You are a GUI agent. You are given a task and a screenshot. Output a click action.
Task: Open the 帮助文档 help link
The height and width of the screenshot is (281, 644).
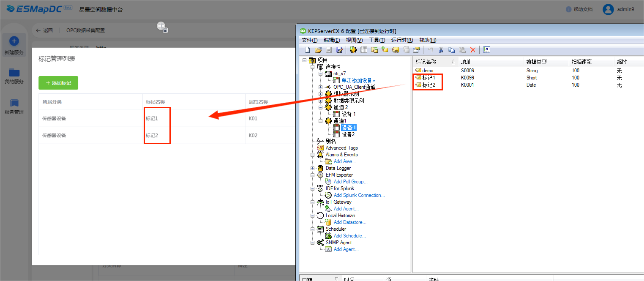coord(579,9)
